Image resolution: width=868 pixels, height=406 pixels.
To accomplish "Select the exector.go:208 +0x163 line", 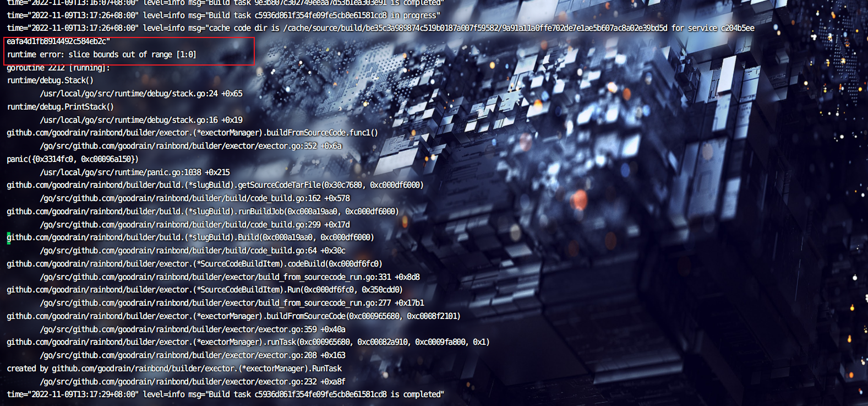I will (193, 355).
